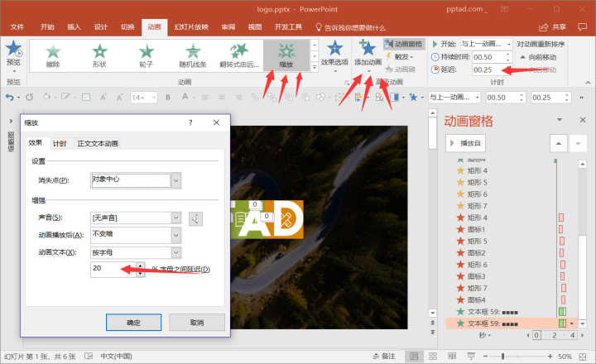Screen dimensions: 596x364
Task: Click the 图标1 timeline bar
Action: point(560,229)
